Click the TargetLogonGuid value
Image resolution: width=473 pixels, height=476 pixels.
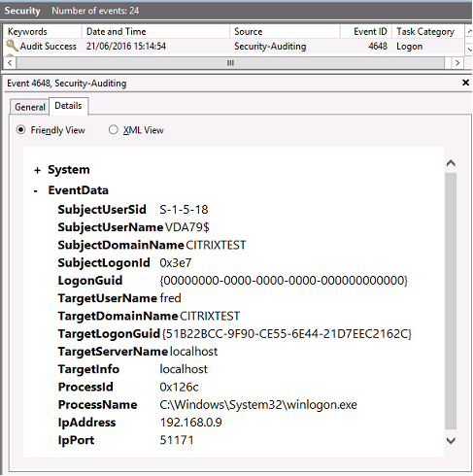[x=287, y=334]
